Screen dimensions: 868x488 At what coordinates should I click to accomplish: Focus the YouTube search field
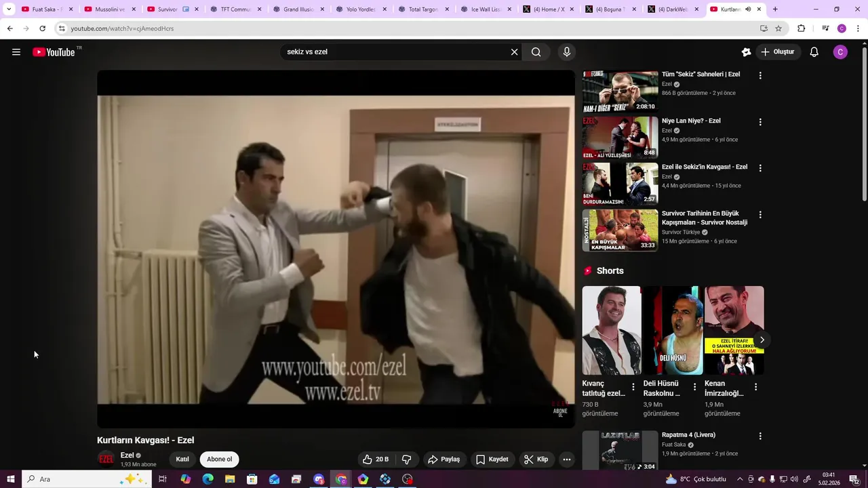point(397,52)
